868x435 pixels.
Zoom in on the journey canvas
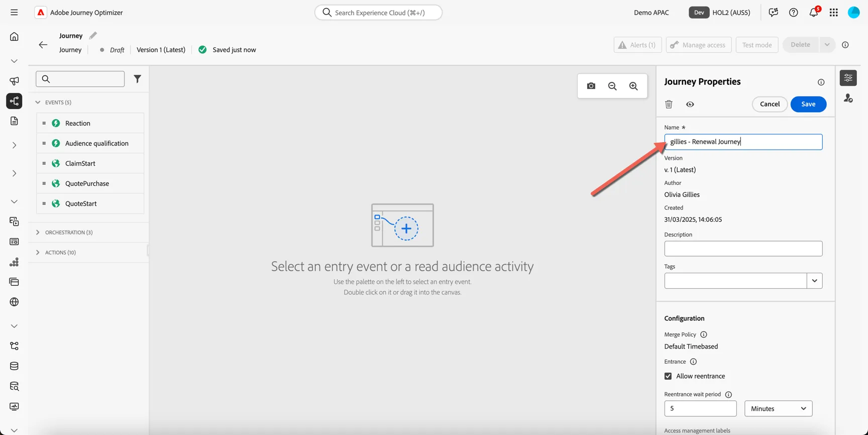633,86
